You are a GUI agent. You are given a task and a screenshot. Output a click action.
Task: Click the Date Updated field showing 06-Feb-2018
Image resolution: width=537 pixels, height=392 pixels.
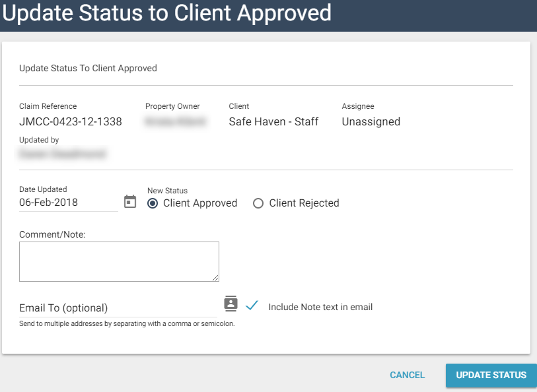point(68,203)
